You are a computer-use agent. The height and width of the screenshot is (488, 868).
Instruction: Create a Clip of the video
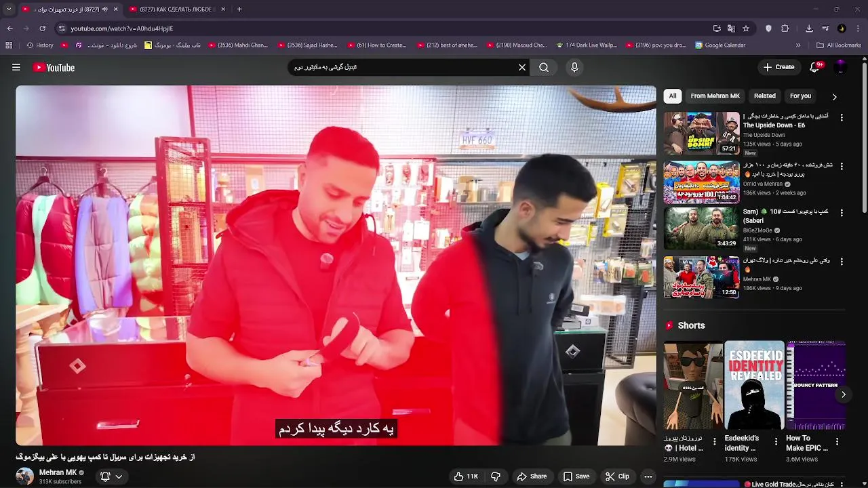pyautogui.click(x=617, y=476)
